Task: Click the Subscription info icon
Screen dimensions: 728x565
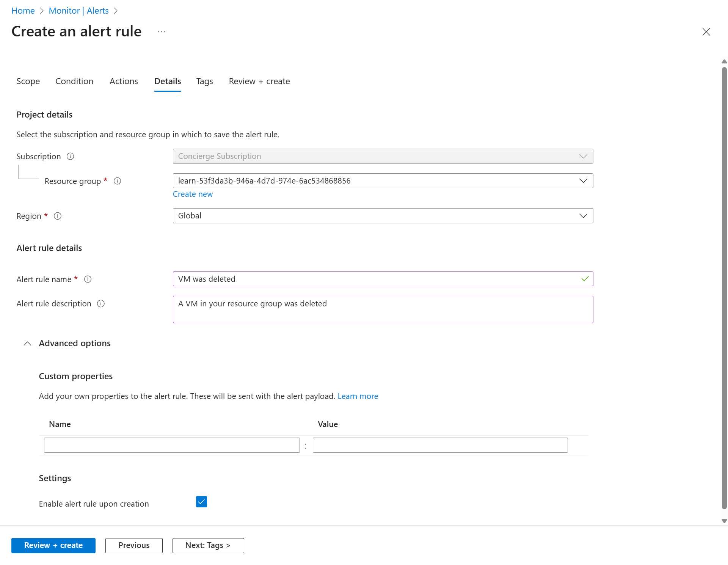Action: click(71, 156)
